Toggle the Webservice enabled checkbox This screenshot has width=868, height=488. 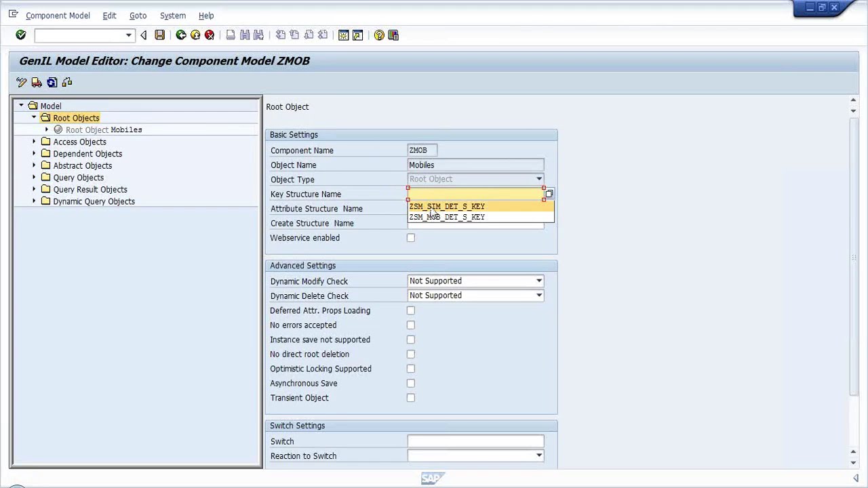(410, 238)
